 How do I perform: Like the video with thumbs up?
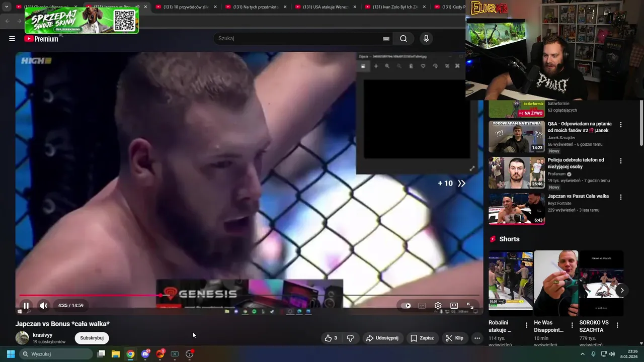[331, 338]
